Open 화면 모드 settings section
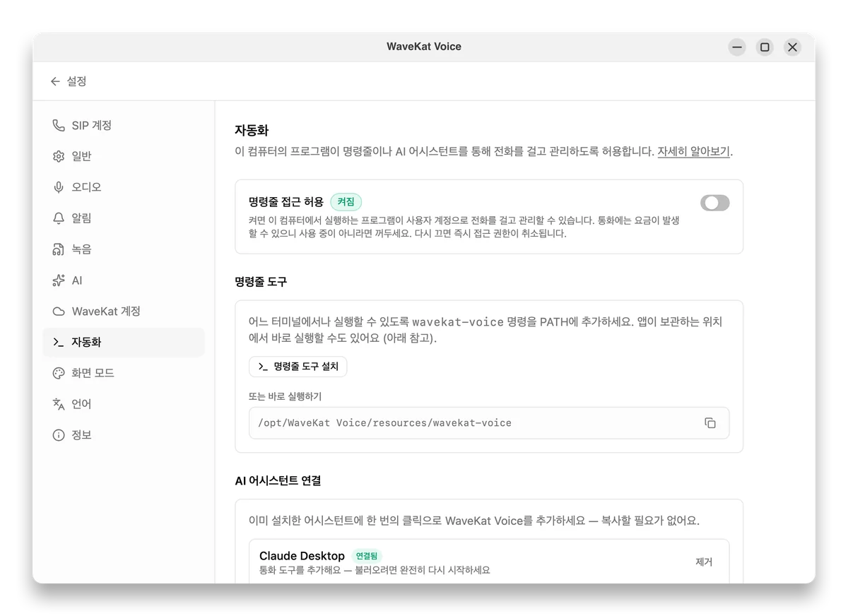The image size is (848, 616). [124, 373]
